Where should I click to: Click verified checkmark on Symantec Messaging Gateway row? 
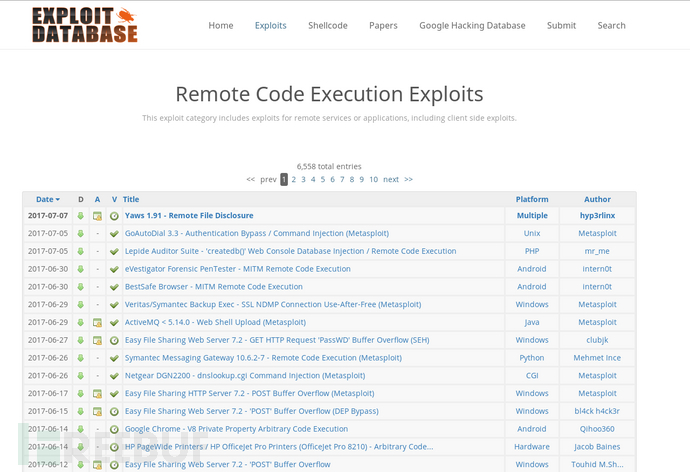pos(114,358)
